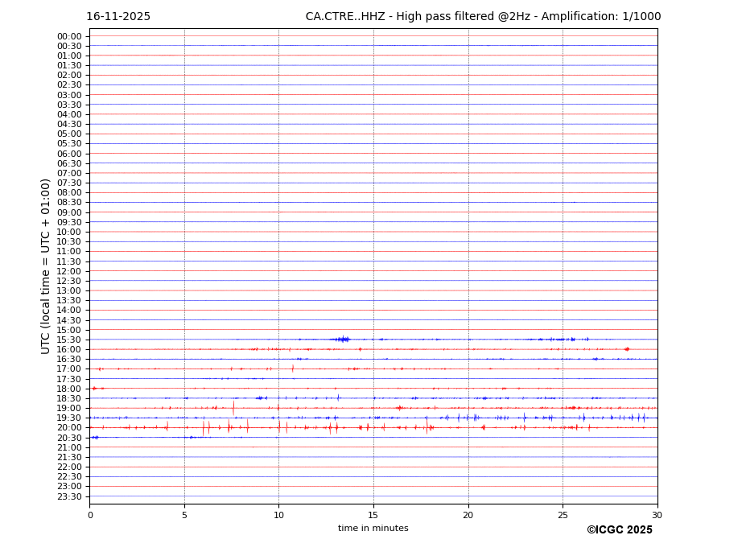Click the UTC local time axis label
746x560 pixels.
[x=46, y=266]
